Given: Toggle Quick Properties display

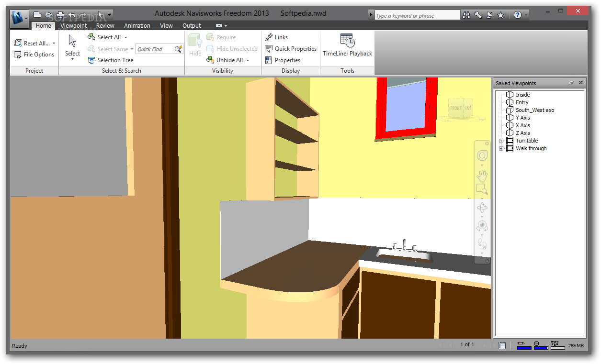Looking at the screenshot, I should click(x=291, y=49).
